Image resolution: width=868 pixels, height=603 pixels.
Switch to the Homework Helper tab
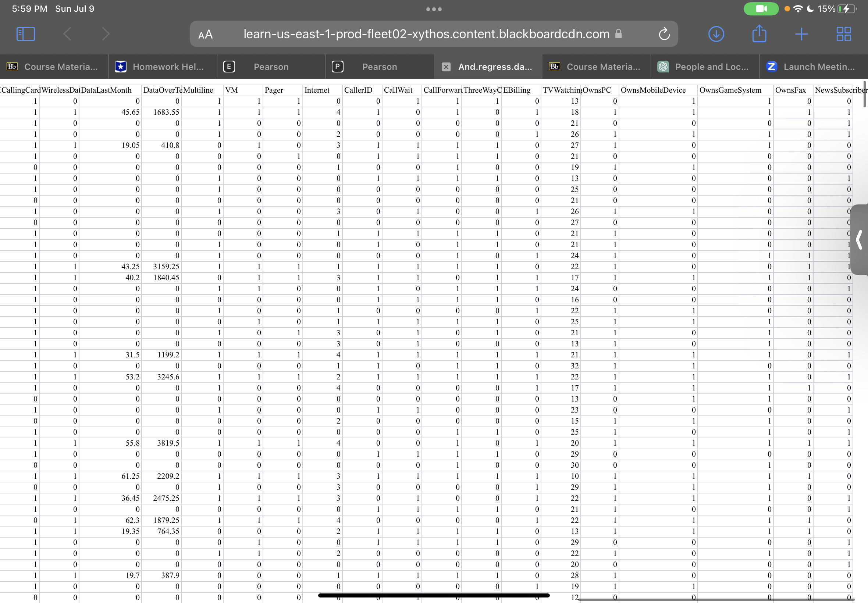pyautogui.click(x=163, y=67)
